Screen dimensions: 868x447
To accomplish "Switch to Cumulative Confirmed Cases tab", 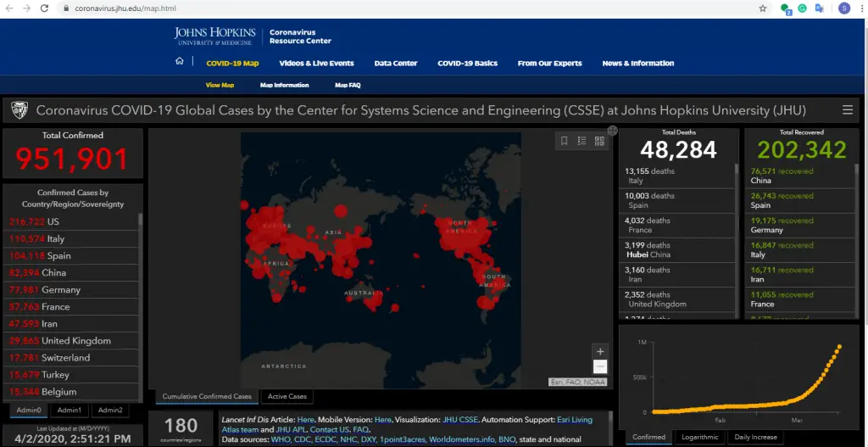I will (207, 396).
